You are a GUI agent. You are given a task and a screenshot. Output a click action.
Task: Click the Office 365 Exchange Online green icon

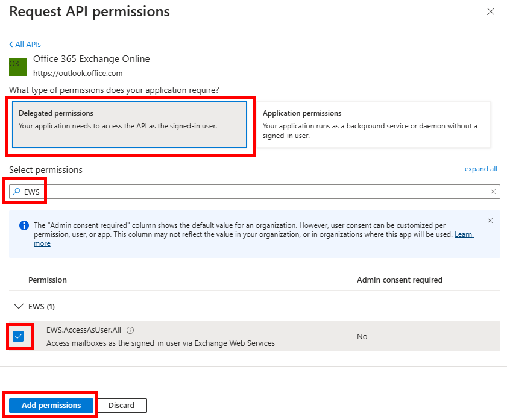tap(18, 67)
